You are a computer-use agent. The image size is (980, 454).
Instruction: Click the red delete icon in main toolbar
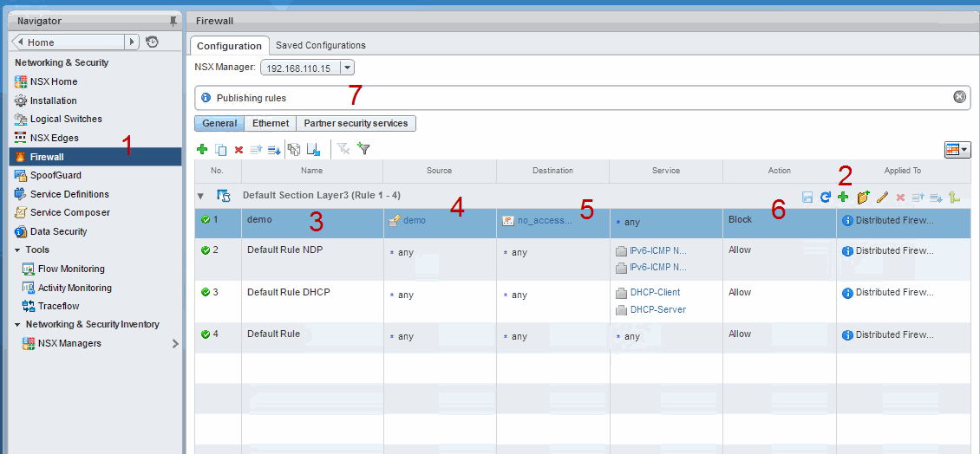tap(238, 149)
